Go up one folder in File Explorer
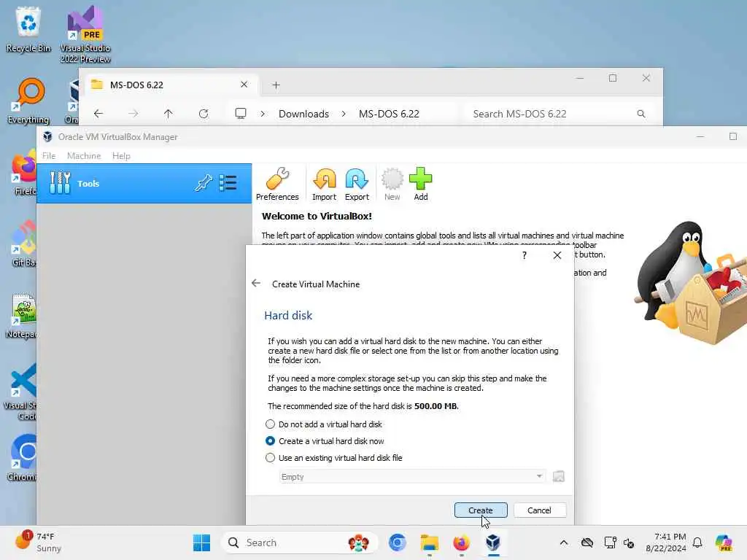This screenshot has width=747, height=560. coord(169,113)
